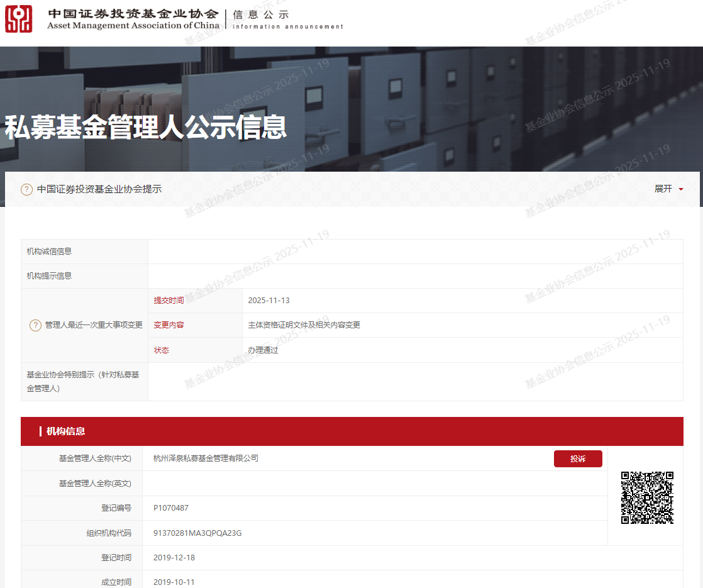Click submission date 2025-11-13
This screenshot has height=588, width=703.
[268, 301]
